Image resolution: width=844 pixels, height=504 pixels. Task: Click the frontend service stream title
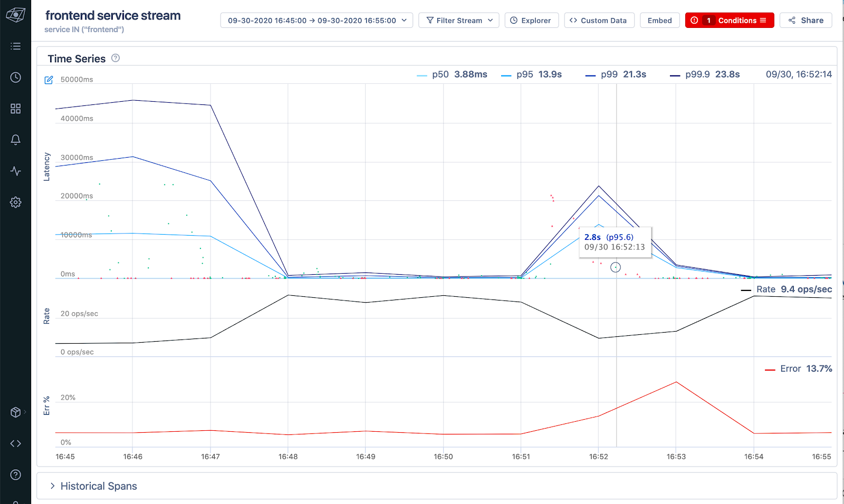(x=113, y=16)
